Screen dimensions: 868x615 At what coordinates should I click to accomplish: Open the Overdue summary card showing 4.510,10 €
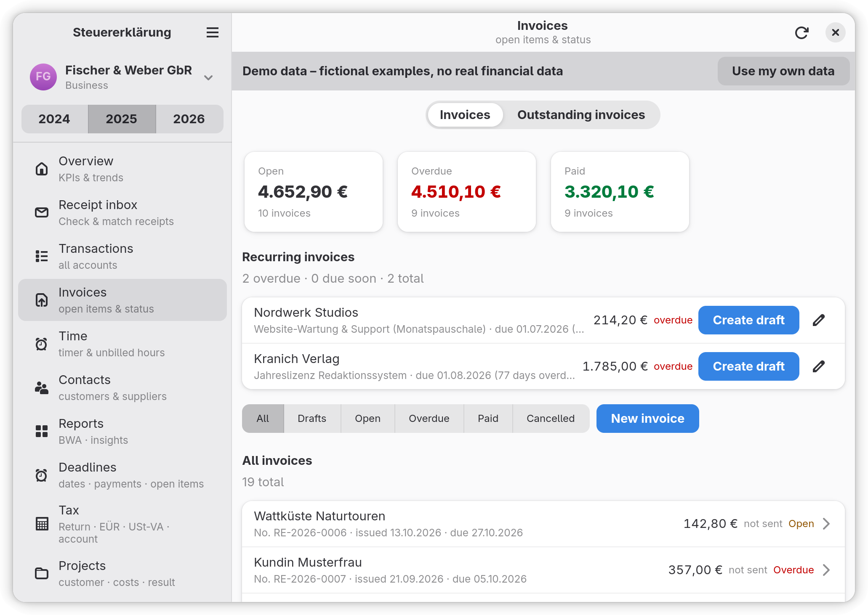(x=466, y=192)
